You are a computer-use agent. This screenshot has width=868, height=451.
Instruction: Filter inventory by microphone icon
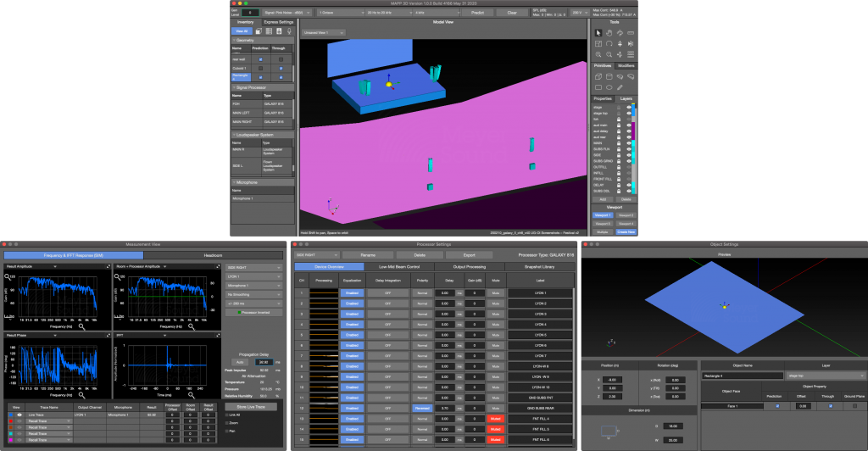pyautogui.click(x=289, y=31)
